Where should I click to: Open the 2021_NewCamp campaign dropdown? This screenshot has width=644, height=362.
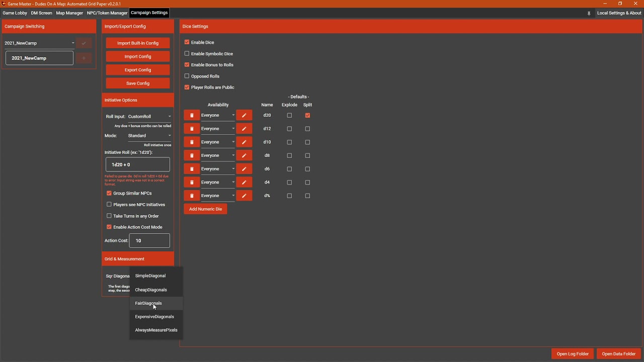pyautogui.click(x=39, y=43)
